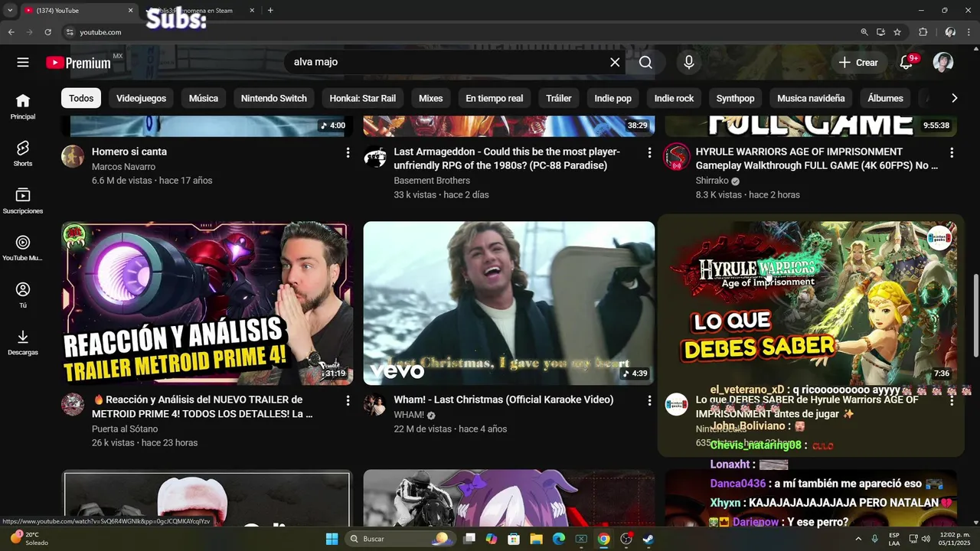The width and height of the screenshot is (980, 551).
Task: Select the Música filter chip
Action: [204, 98]
